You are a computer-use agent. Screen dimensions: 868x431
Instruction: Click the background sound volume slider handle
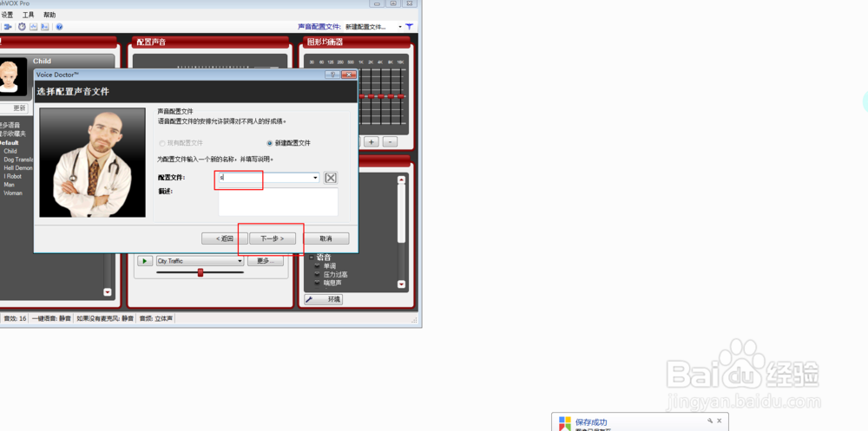(x=201, y=272)
